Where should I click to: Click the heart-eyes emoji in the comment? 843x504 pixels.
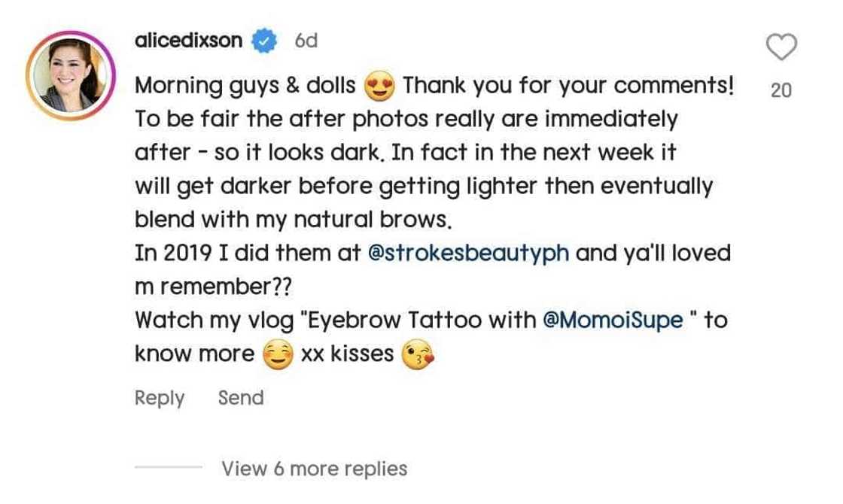pyautogui.click(x=379, y=86)
